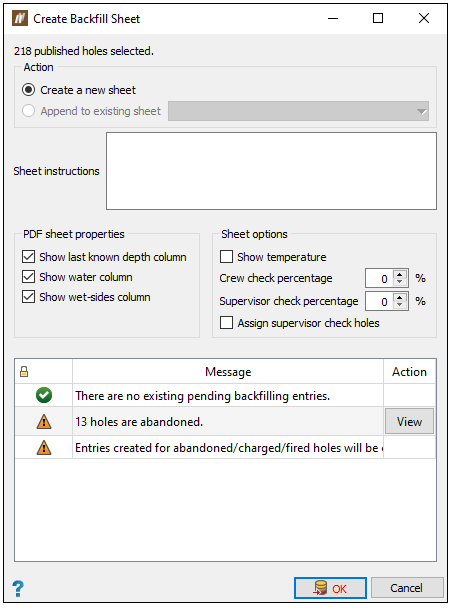The height and width of the screenshot is (610, 454).
Task: Confirm with the OK button
Action: 330,588
